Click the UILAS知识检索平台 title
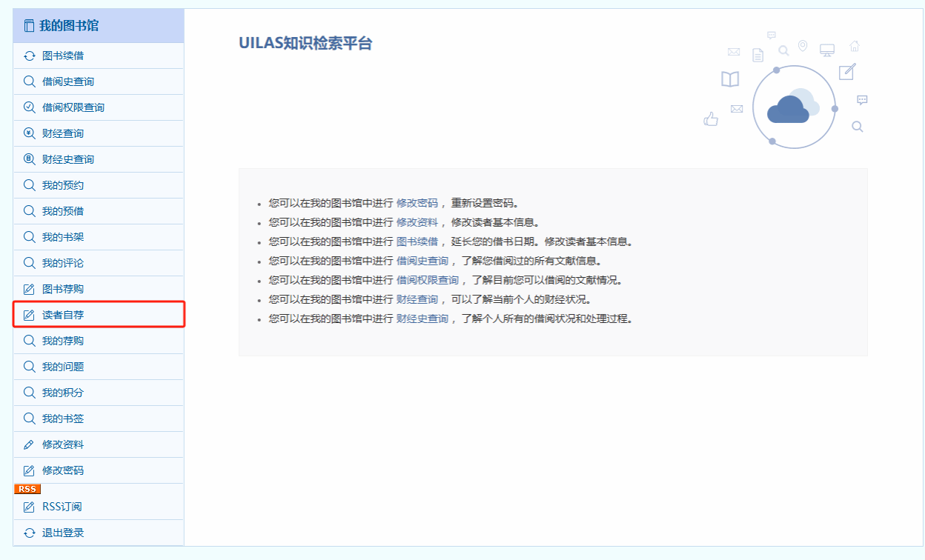This screenshot has width=925, height=560. (x=305, y=43)
